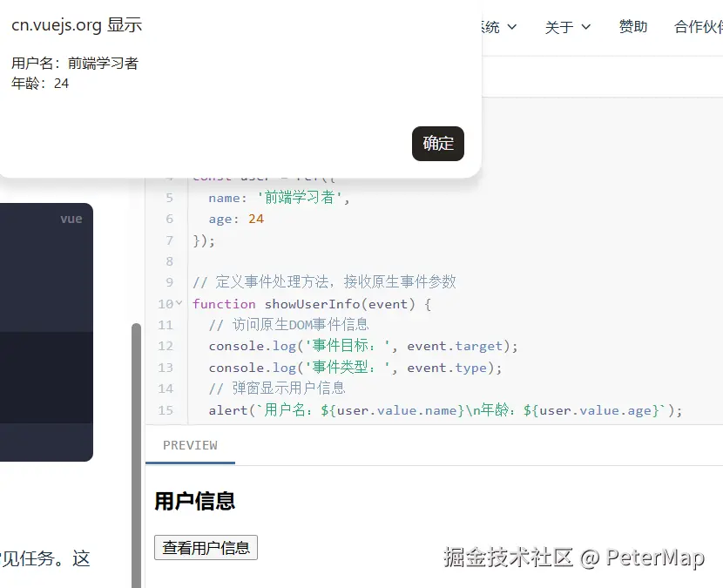Open the 赞助 nav link
Viewport: 723px width, 588px height.
(632, 27)
